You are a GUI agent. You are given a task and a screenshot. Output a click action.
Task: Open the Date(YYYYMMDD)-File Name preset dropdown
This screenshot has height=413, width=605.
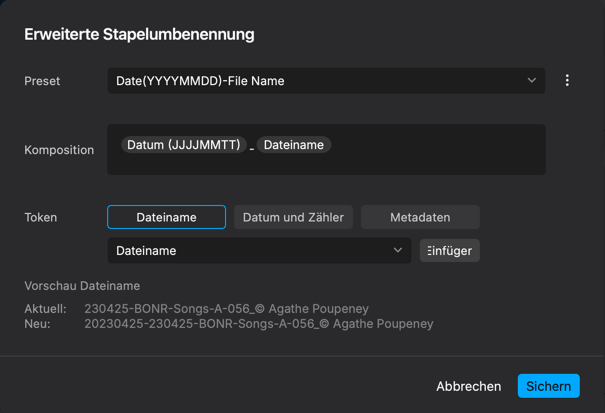point(326,81)
